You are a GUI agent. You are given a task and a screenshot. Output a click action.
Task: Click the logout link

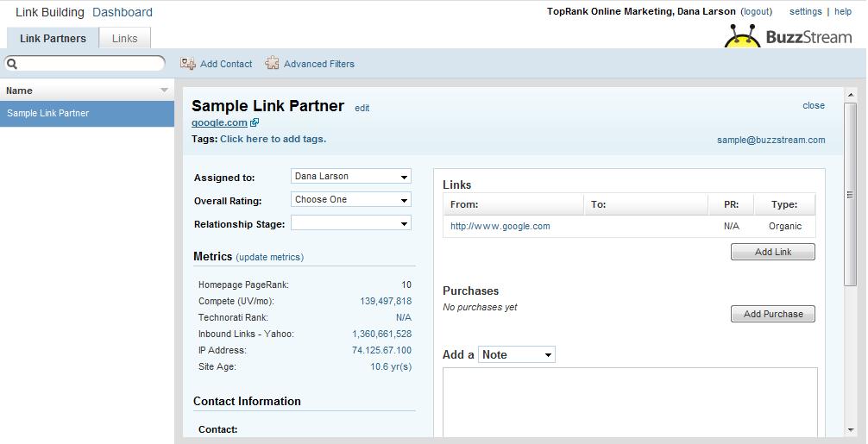(x=756, y=11)
